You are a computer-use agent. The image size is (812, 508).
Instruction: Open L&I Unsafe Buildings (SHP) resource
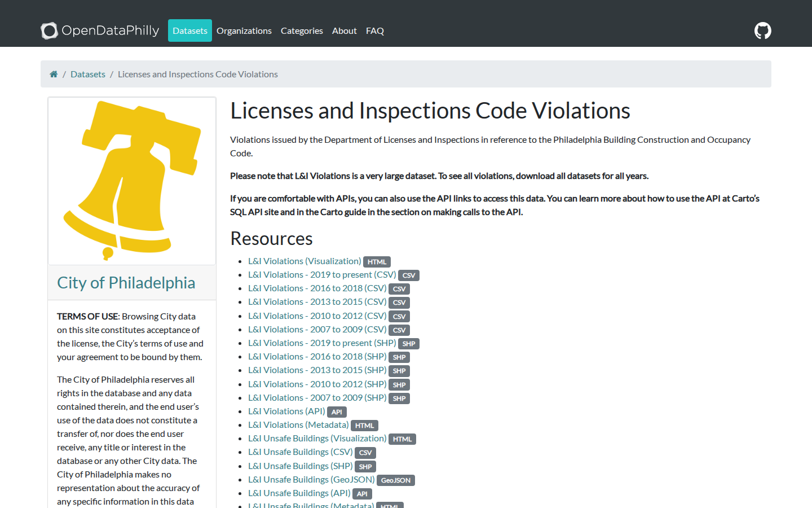click(301, 466)
